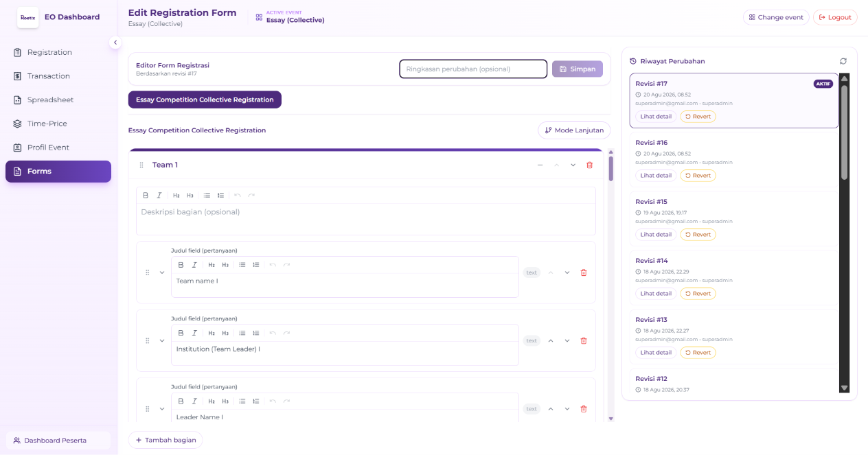Delete the Institution (Team Leader) I field
Viewport: 868px width, 455px height.
584,340
